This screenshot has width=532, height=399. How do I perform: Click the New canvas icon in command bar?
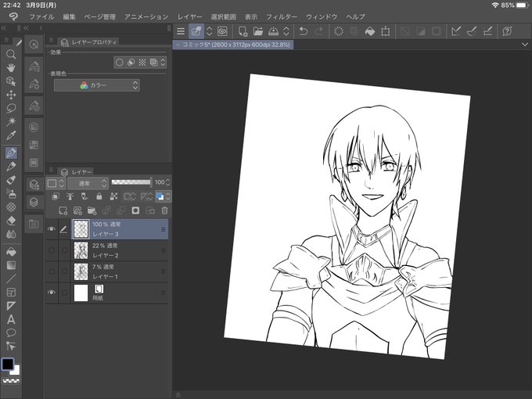(243, 31)
